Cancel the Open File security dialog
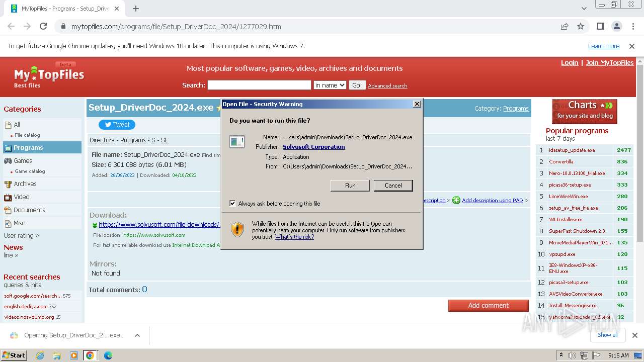 point(393,186)
